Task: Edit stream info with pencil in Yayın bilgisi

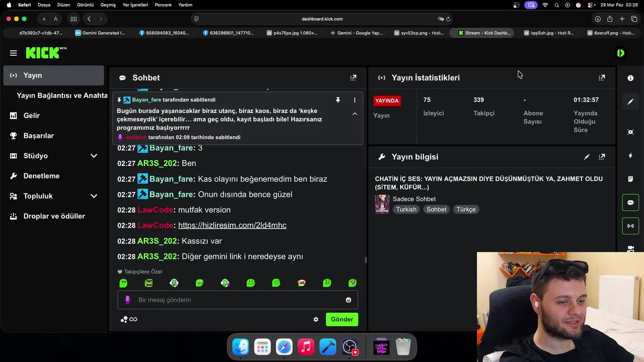Action: click(x=587, y=157)
